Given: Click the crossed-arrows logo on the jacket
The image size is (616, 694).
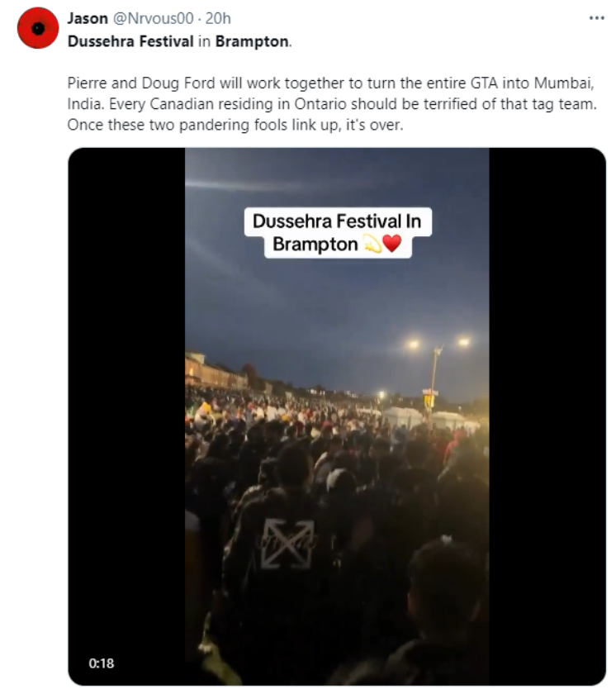Looking at the screenshot, I should pyautogui.click(x=287, y=544).
